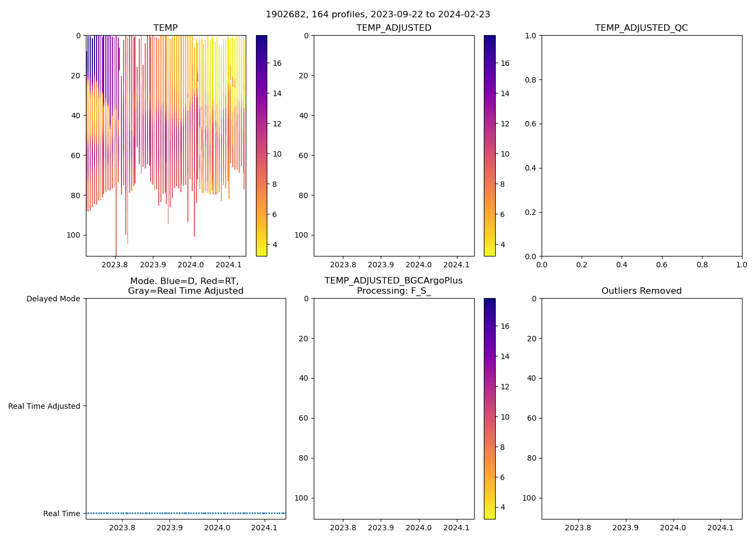Viewport: 756px width, 540px height.
Task: Select the Delayed Mode y-axis label
Action: tap(53, 299)
